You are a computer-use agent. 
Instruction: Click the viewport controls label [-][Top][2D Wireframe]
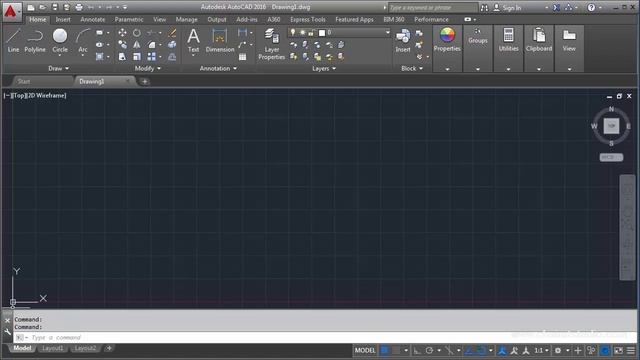[x=35, y=96]
